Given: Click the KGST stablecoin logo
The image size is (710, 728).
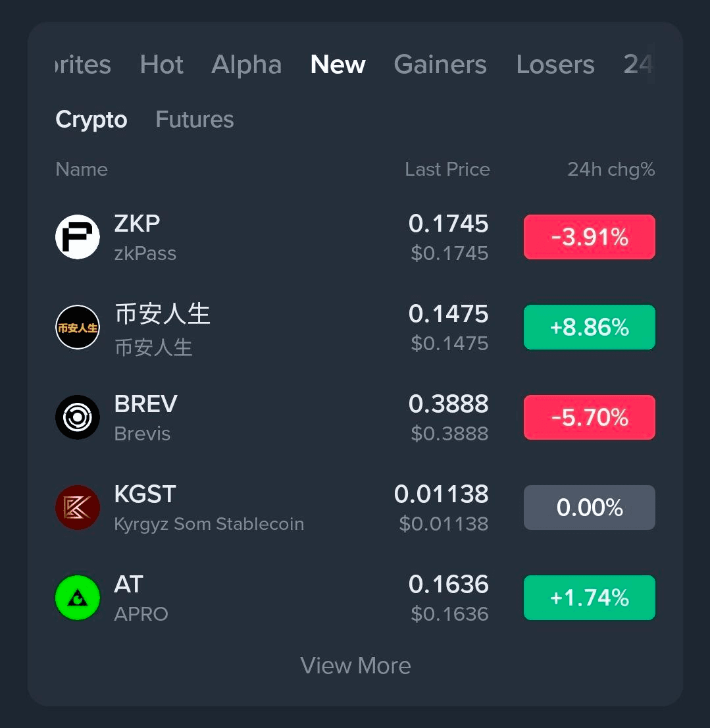Looking at the screenshot, I should click(x=78, y=507).
